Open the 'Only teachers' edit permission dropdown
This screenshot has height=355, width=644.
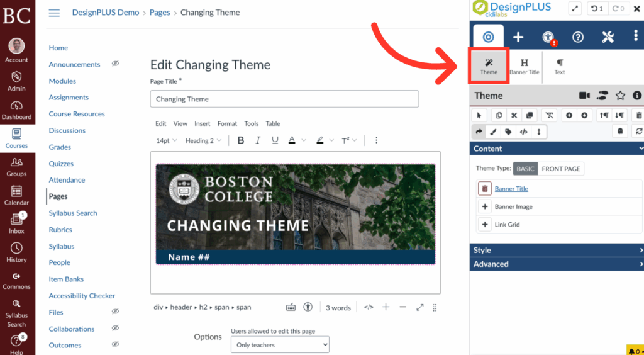click(280, 345)
